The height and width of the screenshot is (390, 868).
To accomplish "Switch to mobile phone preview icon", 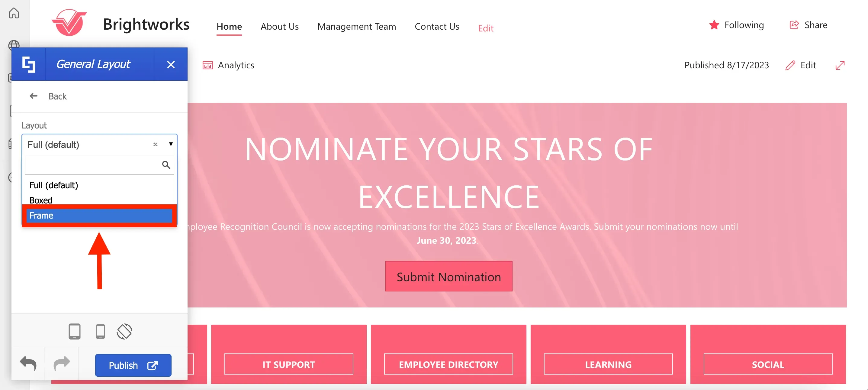I will pos(100,331).
